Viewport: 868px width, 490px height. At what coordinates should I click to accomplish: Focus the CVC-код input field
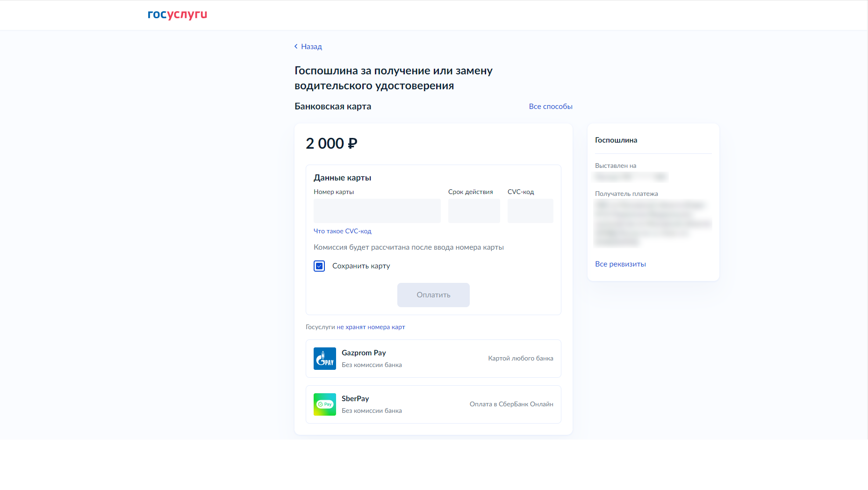[531, 211]
